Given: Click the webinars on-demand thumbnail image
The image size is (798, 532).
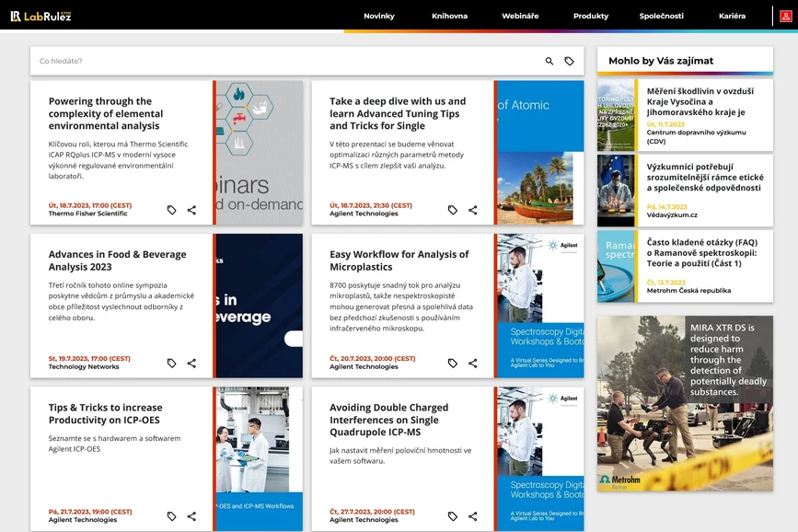Looking at the screenshot, I should point(260,153).
